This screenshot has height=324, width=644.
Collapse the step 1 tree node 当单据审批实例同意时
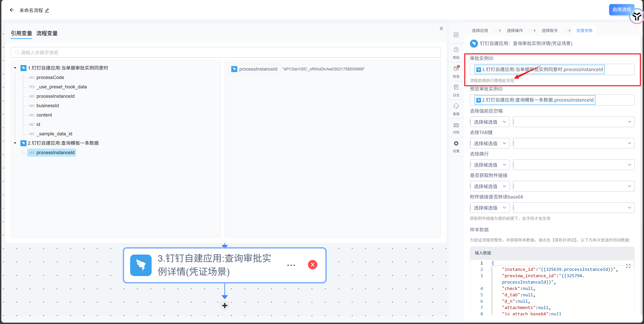pyautogui.click(x=15, y=68)
